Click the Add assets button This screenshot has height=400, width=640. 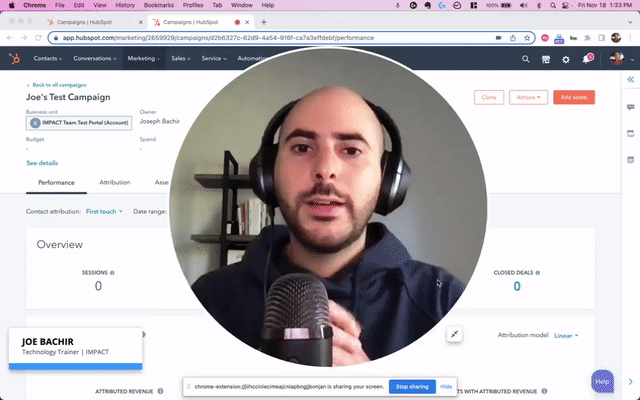coord(574,97)
